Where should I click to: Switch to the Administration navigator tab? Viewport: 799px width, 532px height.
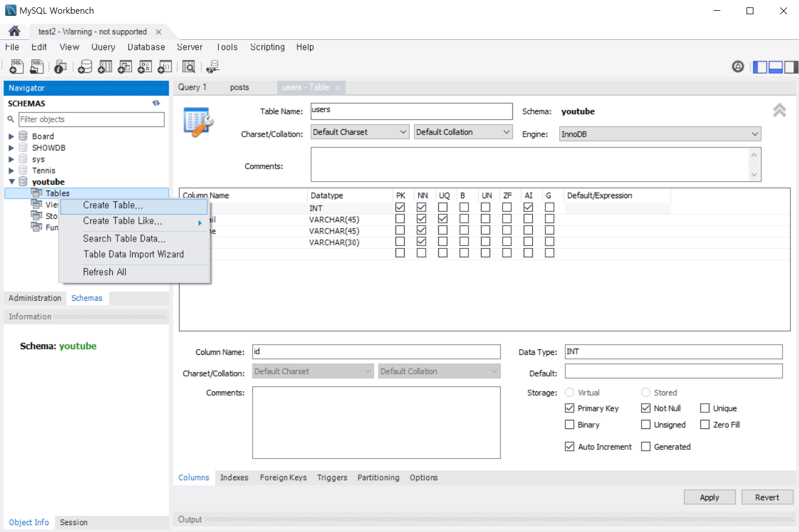[35, 298]
